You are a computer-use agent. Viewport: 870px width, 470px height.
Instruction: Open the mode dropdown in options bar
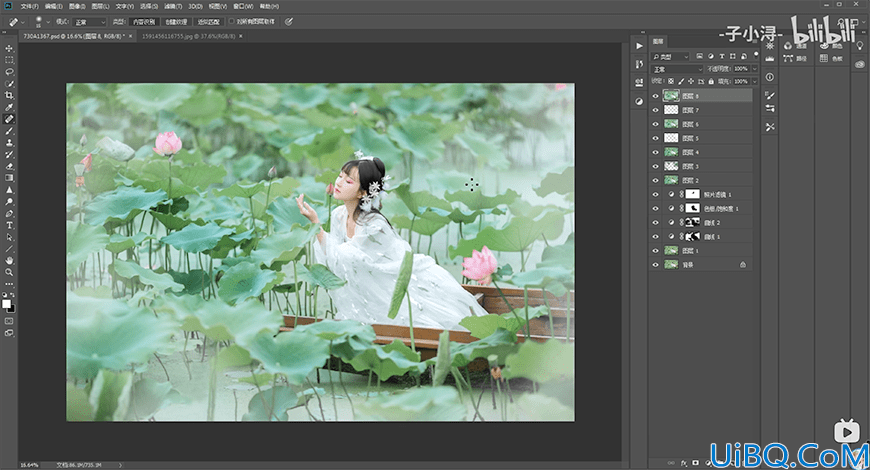(x=89, y=22)
